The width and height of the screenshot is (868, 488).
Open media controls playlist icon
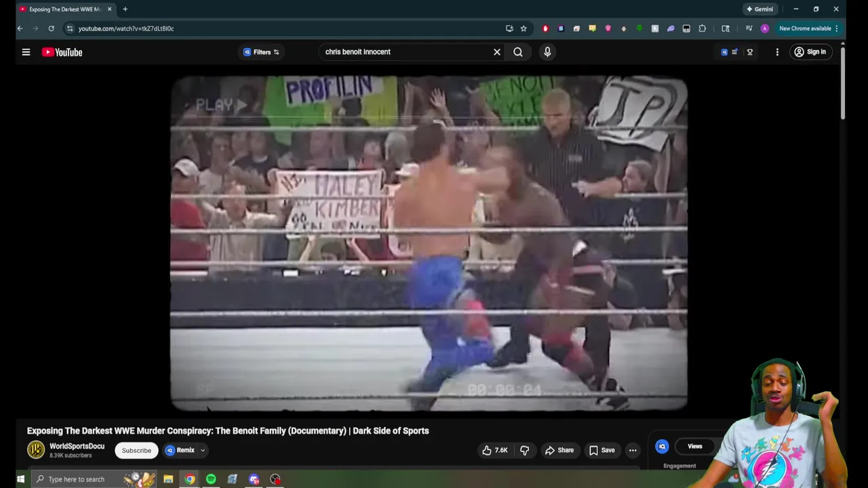pos(749,28)
